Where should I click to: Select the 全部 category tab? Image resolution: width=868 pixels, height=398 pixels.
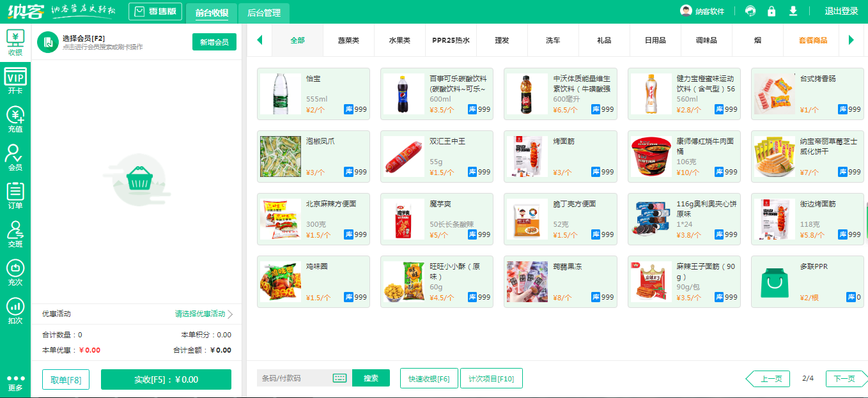(x=298, y=40)
